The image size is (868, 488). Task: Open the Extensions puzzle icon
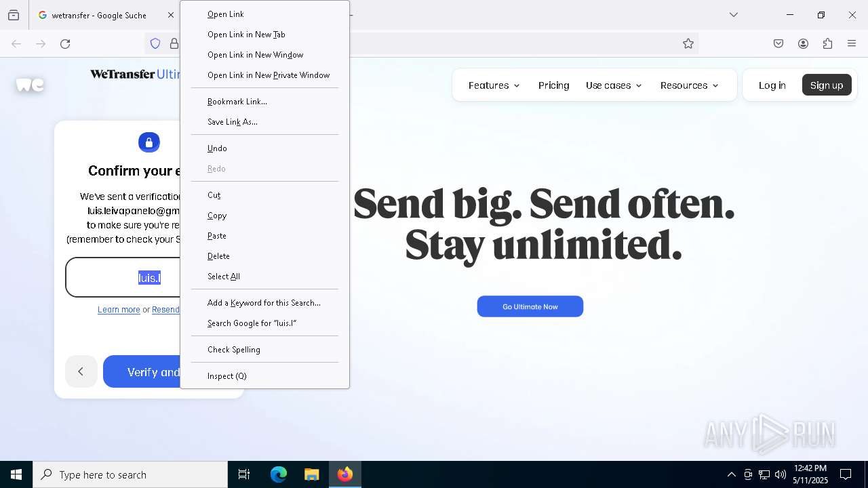[x=827, y=43]
